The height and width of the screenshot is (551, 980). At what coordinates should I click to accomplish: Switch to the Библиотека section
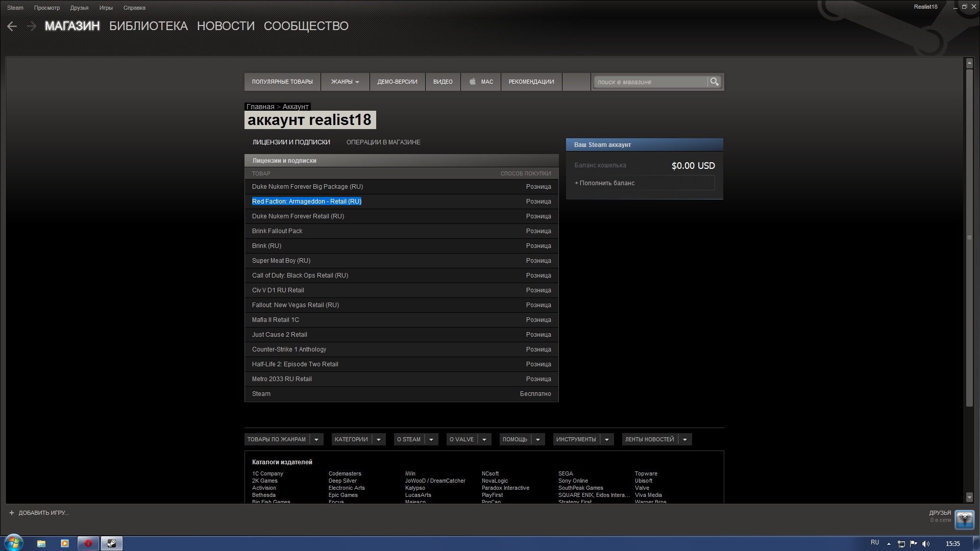(x=149, y=26)
